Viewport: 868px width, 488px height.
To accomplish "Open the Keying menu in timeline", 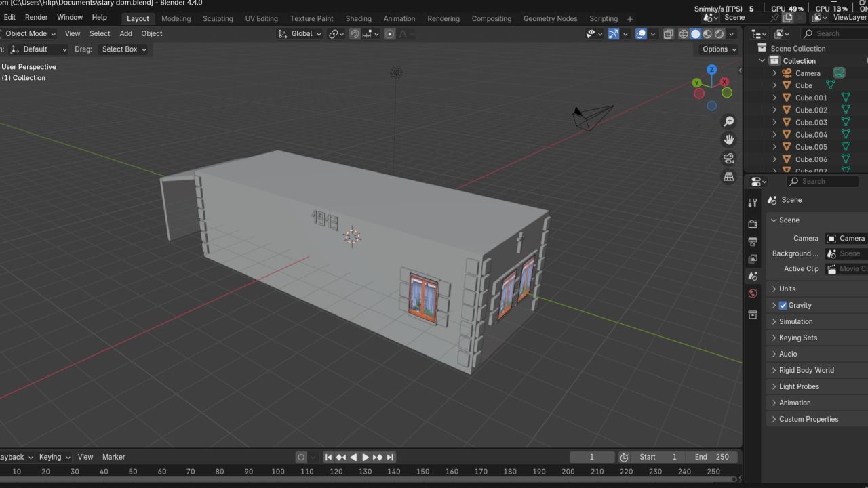I will (54, 457).
